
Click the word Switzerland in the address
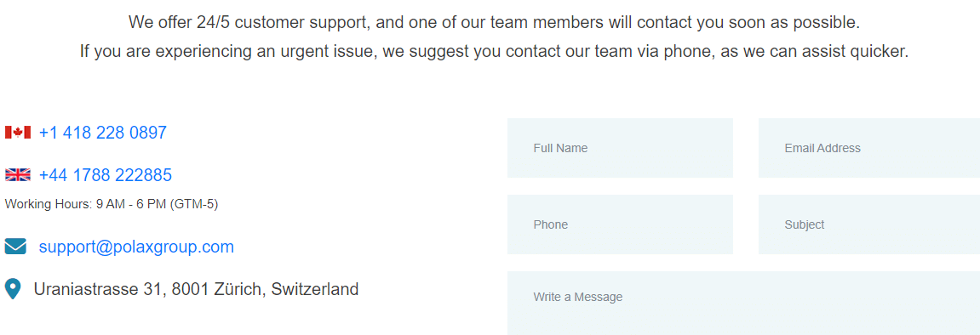point(315,289)
